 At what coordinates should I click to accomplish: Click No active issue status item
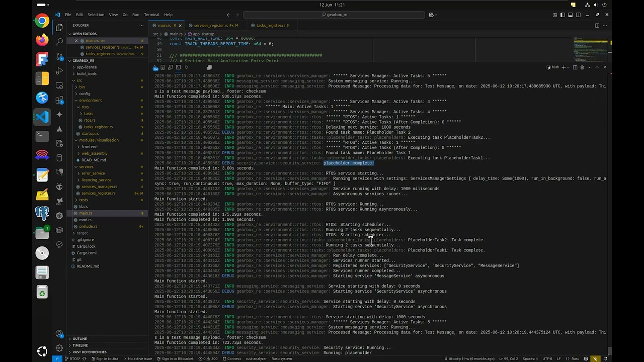coord(137,358)
